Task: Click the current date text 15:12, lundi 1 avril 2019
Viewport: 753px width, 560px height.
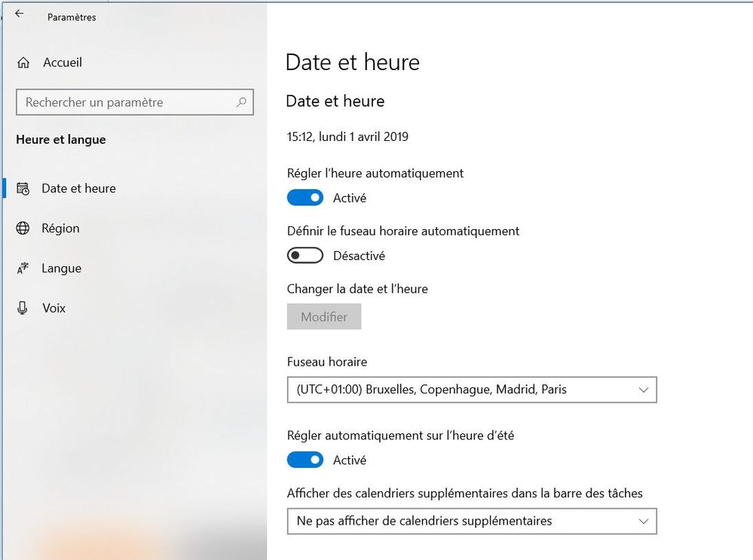Action: tap(347, 137)
